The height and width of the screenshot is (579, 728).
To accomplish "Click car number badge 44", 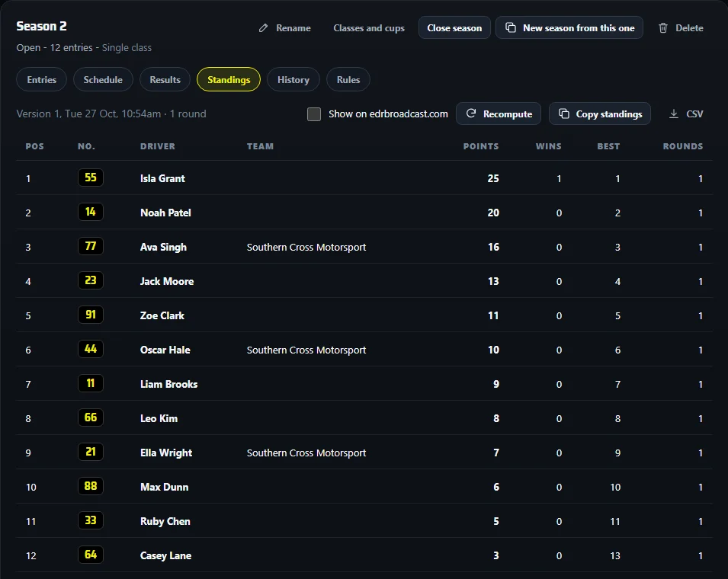I will 91,350.
